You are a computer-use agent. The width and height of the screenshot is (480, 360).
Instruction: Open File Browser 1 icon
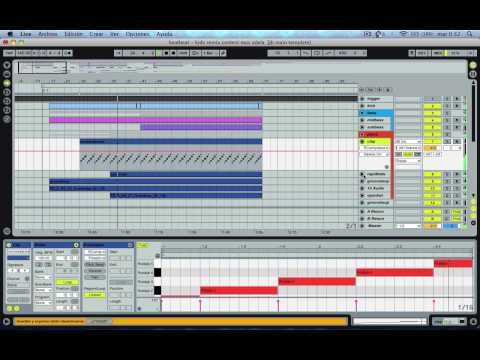[7, 92]
